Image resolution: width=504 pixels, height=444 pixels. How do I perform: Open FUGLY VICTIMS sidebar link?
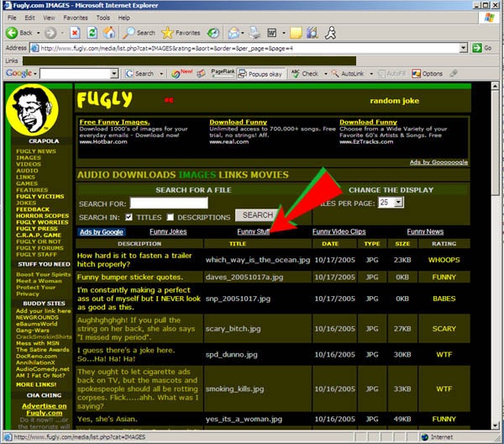(40, 196)
